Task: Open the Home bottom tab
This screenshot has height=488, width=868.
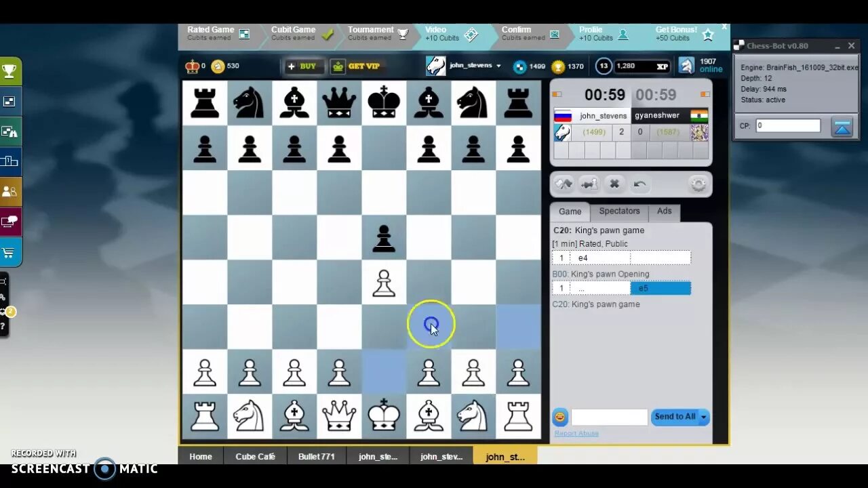Action: 201,456
